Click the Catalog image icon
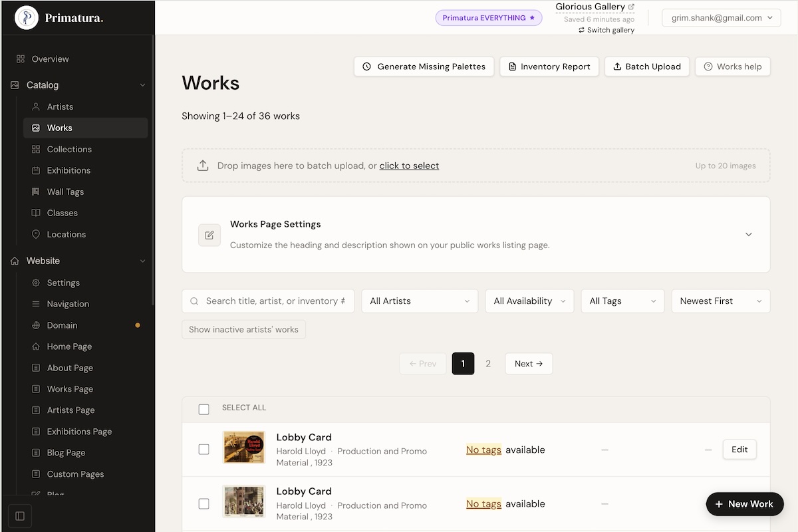798x532 pixels. [15, 85]
